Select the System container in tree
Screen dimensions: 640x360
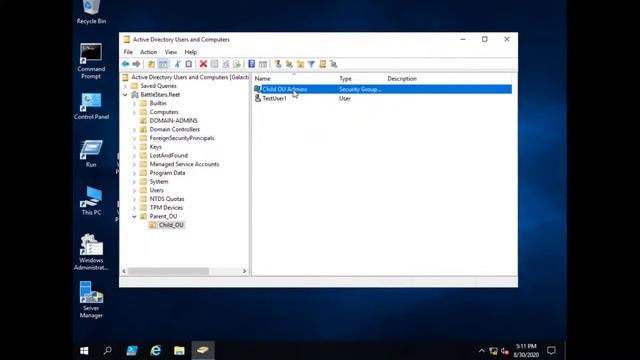coord(159,182)
